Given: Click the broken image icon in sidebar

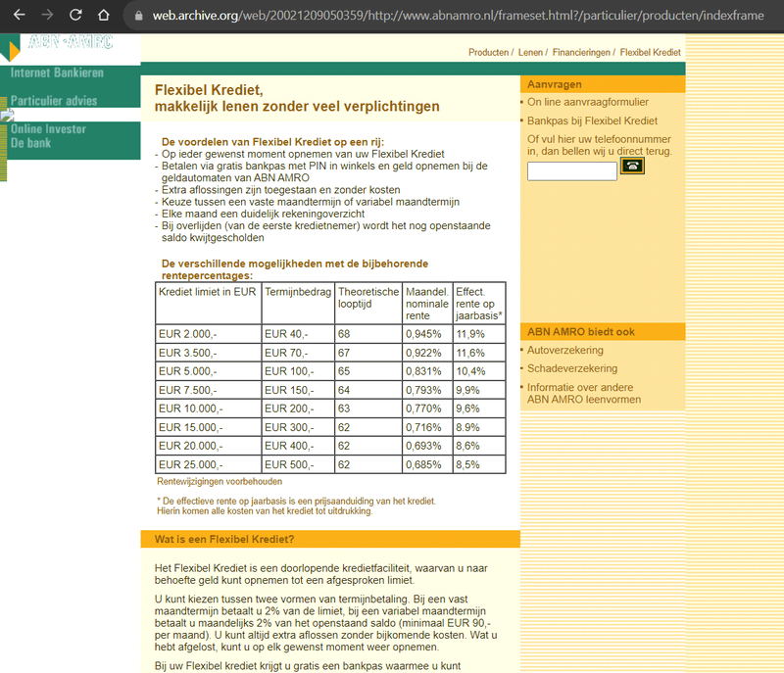Looking at the screenshot, I should pos(7,116).
